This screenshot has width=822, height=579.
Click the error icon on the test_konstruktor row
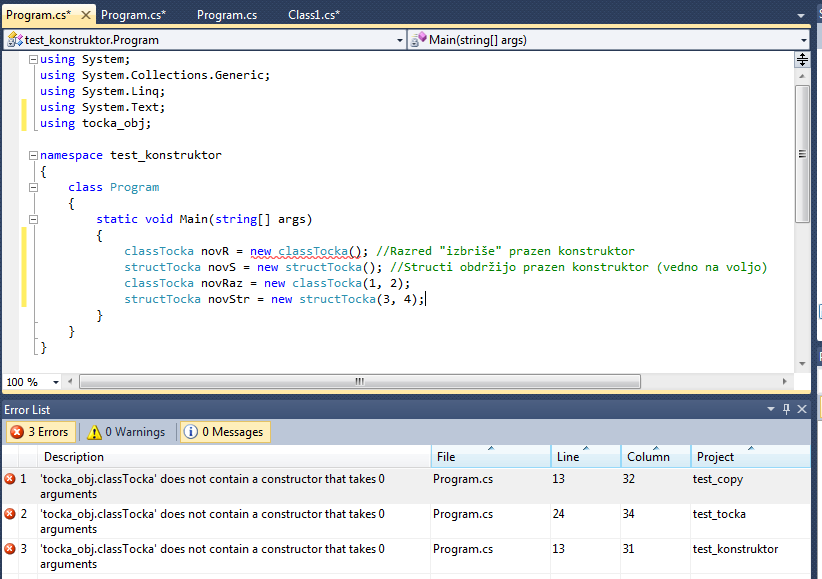[x=10, y=550]
